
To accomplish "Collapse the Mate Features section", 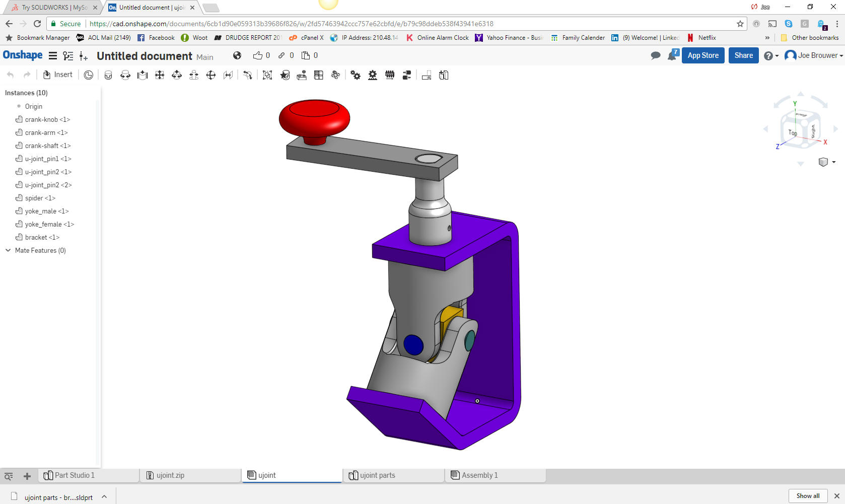I will pyautogui.click(x=8, y=250).
